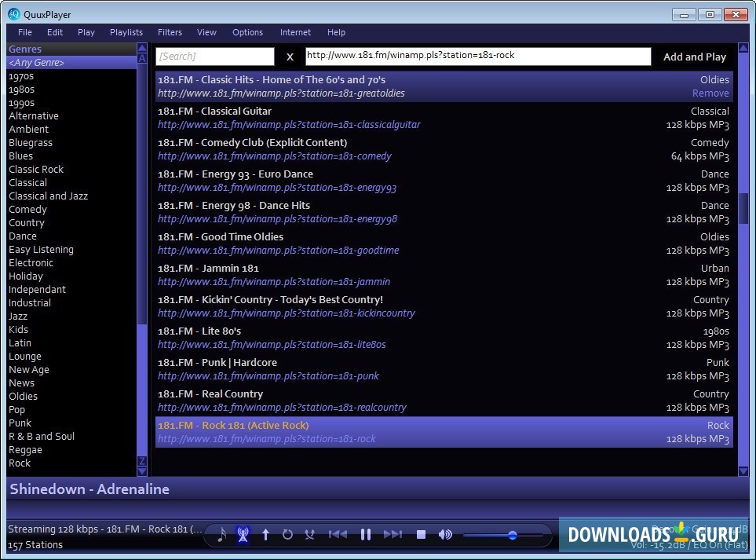Viewport: 756px width, 560px height.
Task: Click the Z jump button below genre scrollbar
Action: pos(142,462)
